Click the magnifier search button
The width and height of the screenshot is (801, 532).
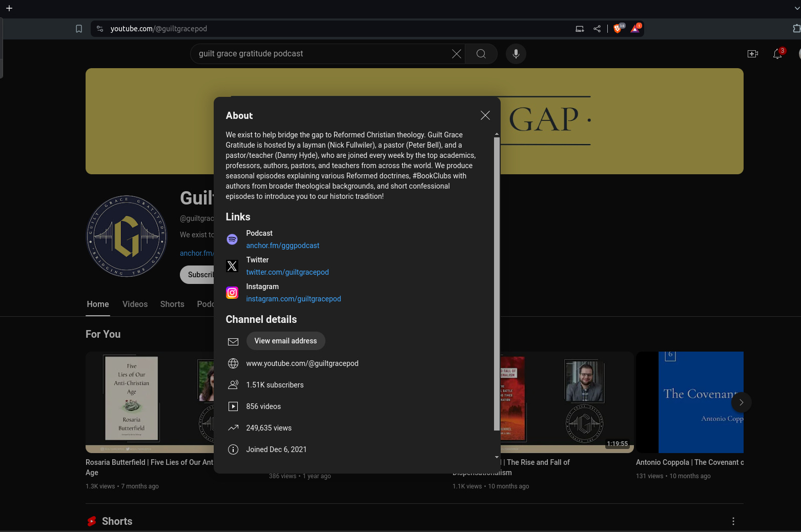tap(481, 54)
